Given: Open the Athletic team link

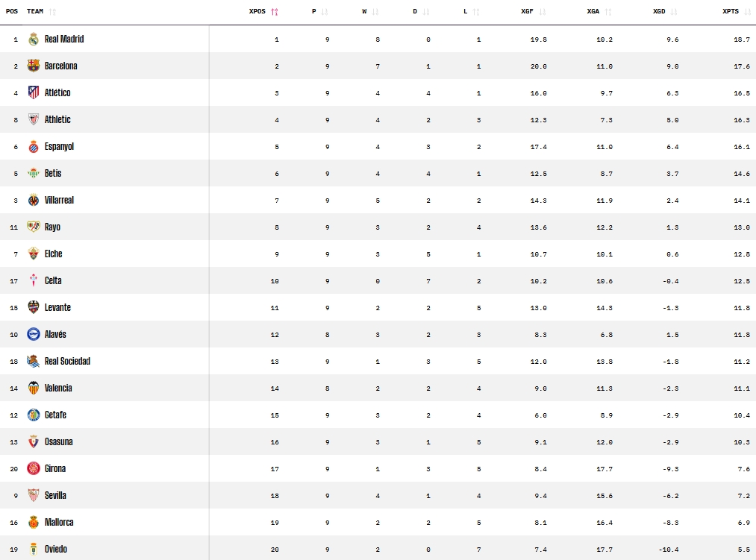Looking at the screenshot, I should point(57,120).
